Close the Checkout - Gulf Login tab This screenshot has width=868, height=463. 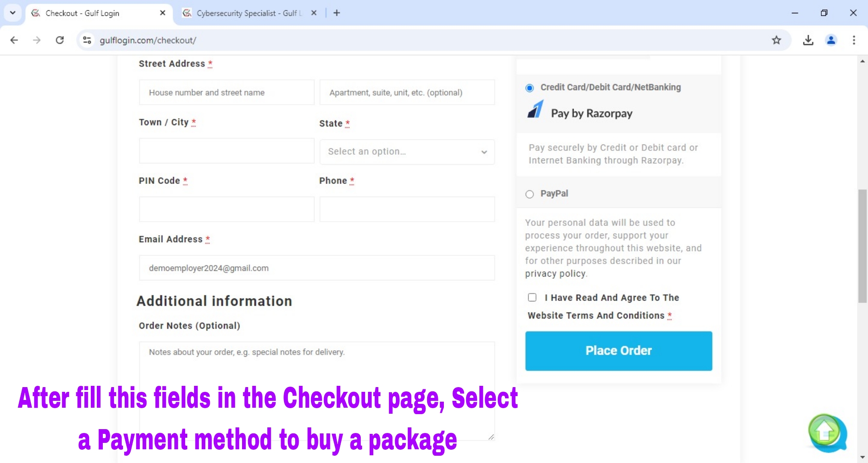point(162,13)
